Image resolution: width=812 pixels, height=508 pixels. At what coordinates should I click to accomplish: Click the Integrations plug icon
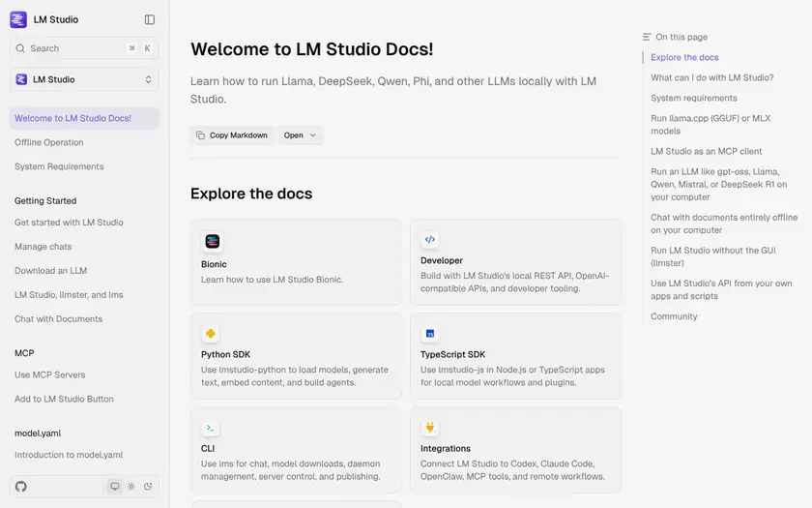[430, 428]
